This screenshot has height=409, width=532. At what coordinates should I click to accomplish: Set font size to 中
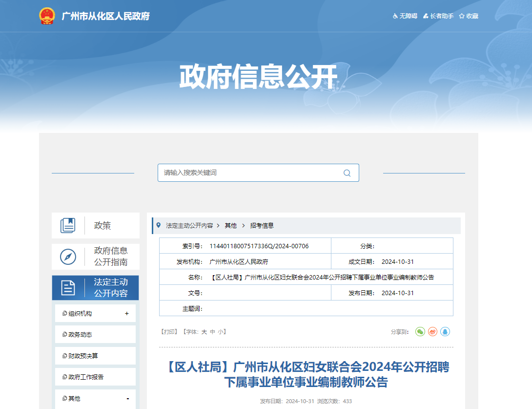pyautogui.click(x=212, y=332)
